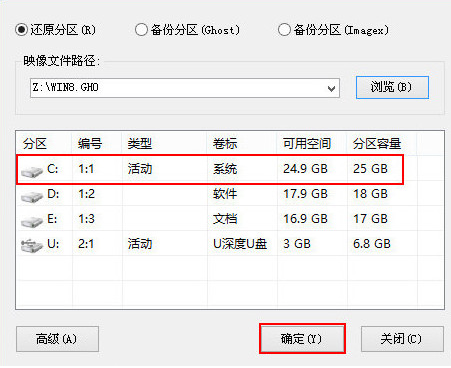The width and height of the screenshot is (451, 368).
Task: Click the D: drive letter text
Action: click(53, 194)
